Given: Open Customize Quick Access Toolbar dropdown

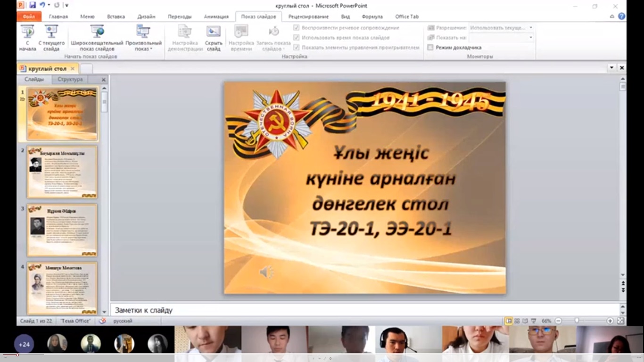Looking at the screenshot, I should [x=66, y=5].
